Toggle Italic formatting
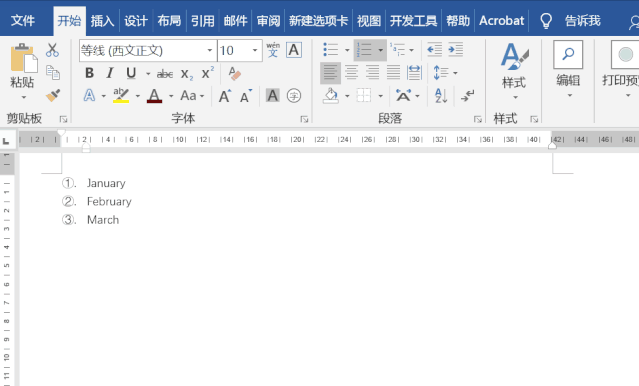Viewport: 639px width, 386px height. point(110,73)
